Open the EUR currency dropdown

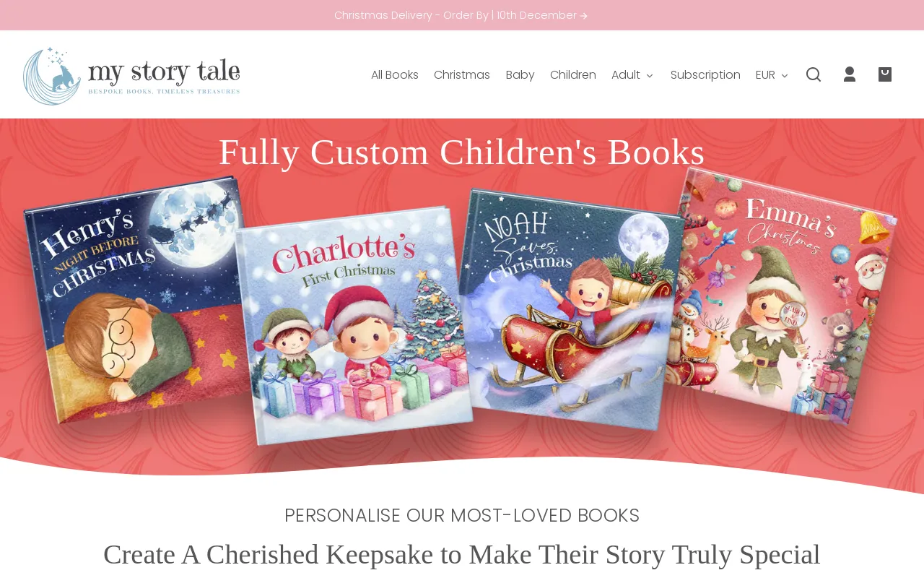(772, 75)
